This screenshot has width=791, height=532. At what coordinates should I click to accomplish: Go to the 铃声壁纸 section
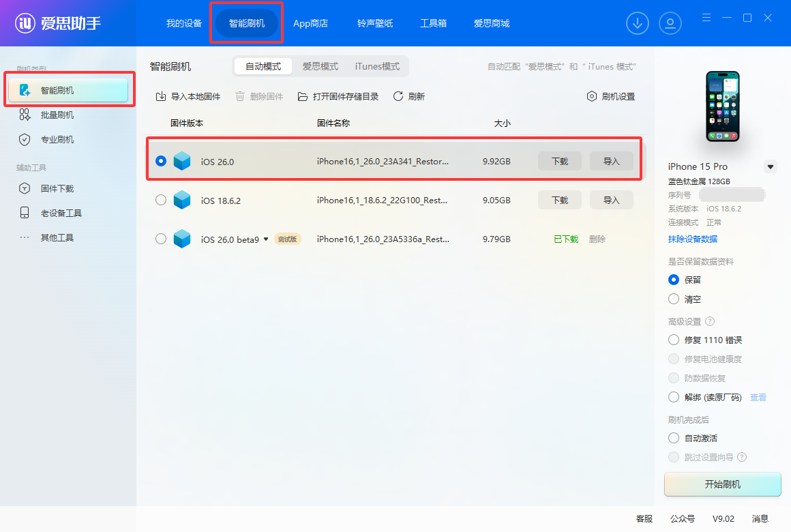(374, 23)
